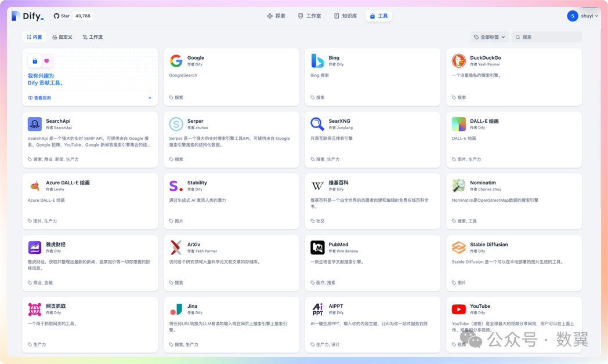Open the Google card title
The height and width of the screenshot is (364, 608).
click(x=196, y=58)
